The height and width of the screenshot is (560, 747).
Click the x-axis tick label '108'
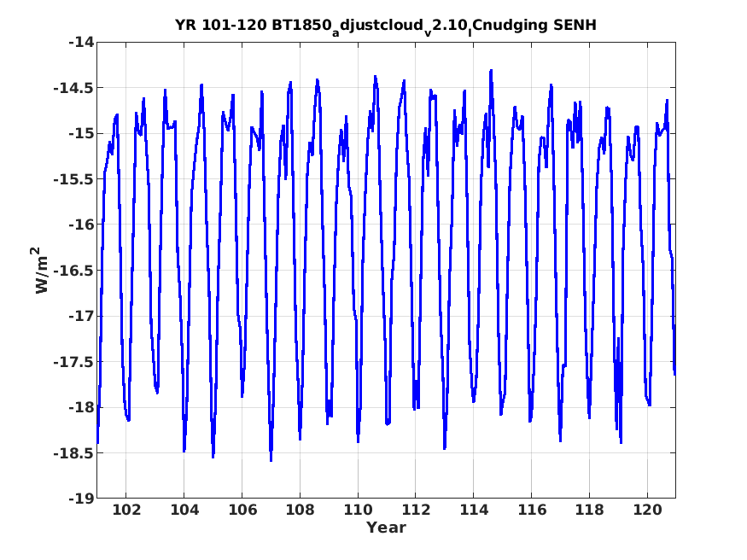pos(301,510)
